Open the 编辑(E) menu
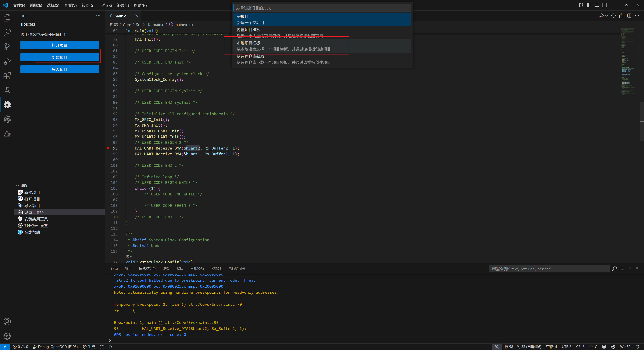Screen dimensions: 644x350 click(x=36, y=5)
